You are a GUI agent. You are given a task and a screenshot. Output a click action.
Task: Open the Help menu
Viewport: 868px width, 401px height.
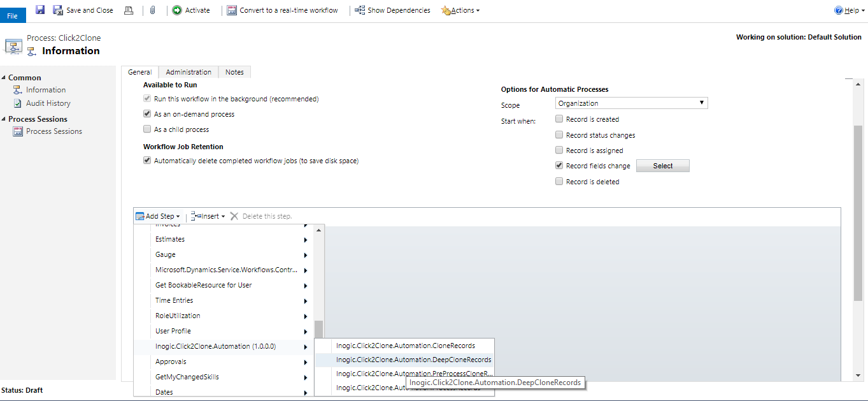coord(848,10)
